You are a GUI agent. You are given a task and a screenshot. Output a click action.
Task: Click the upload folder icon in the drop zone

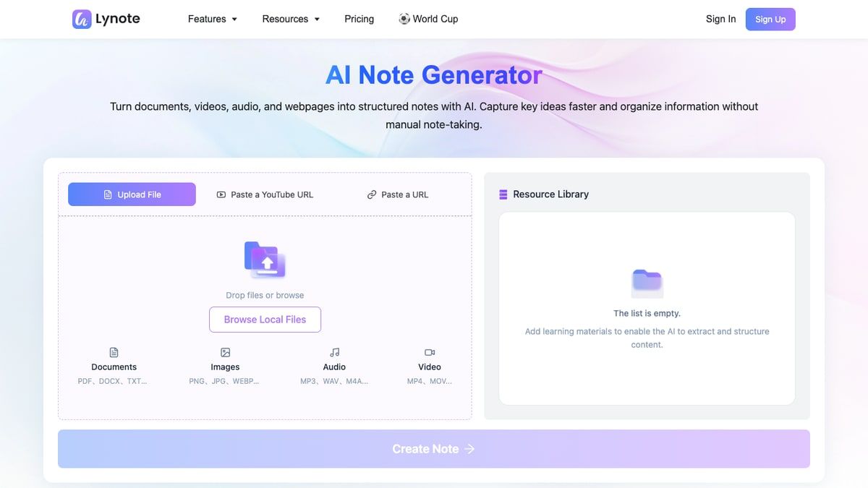click(265, 260)
